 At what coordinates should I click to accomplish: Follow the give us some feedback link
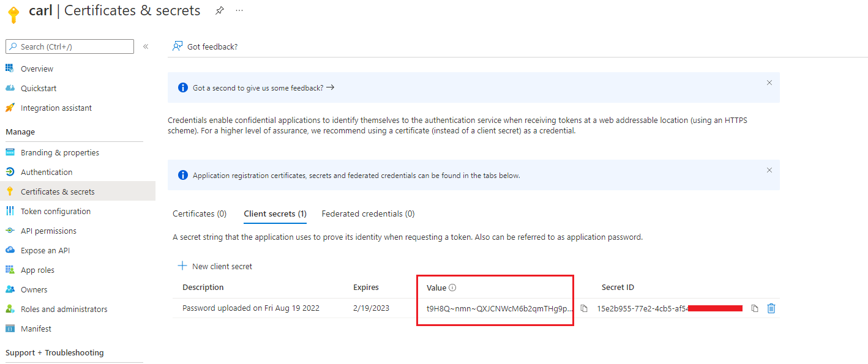click(264, 87)
